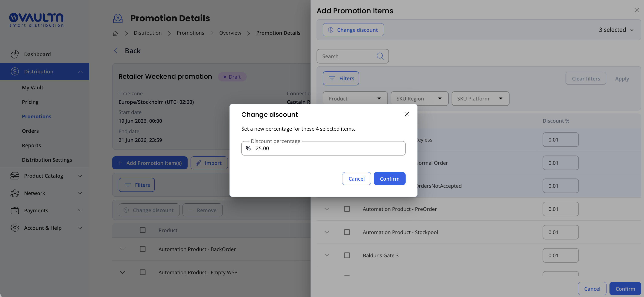Click the Remove button
The height and width of the screenshot is (297, 644).
[202, 210]
